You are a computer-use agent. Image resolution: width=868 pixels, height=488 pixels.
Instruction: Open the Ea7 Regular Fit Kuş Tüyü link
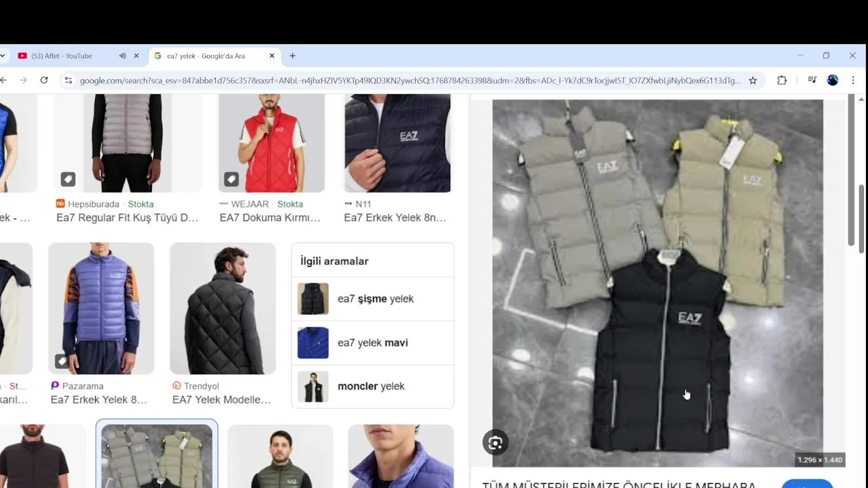[x=127, y=218]
